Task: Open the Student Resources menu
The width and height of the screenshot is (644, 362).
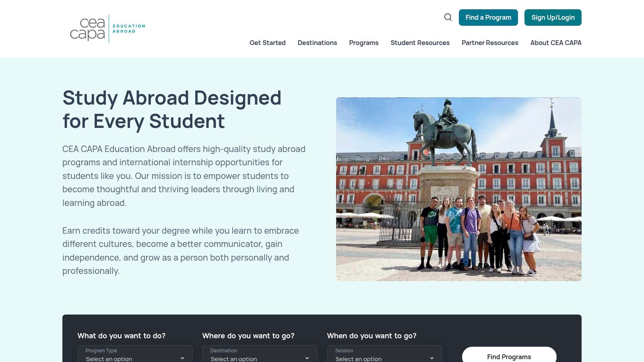Action: (x=420, y=43)
